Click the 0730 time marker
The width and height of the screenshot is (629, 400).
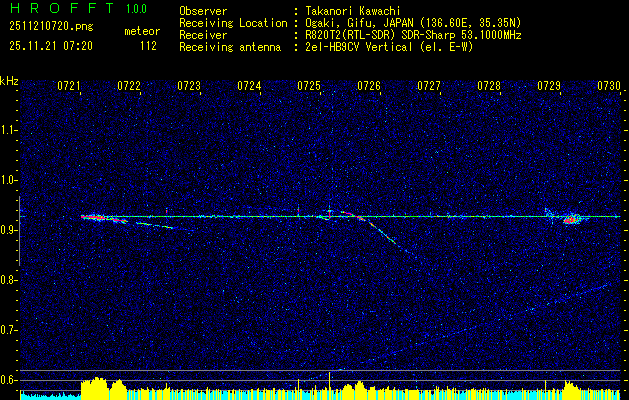coord(609,86)
